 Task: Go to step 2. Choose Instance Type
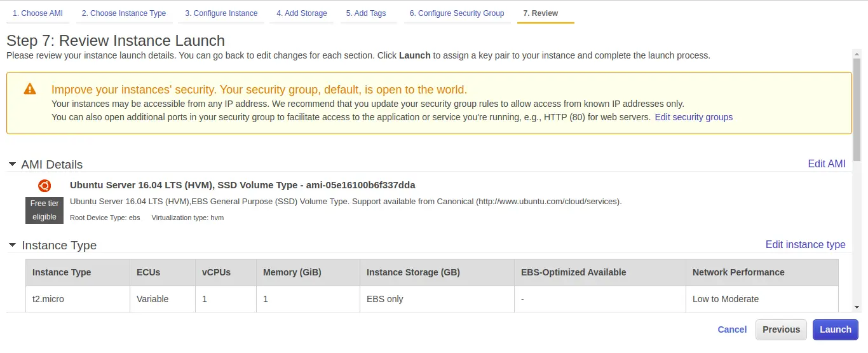pyautogui.click(x=124, y=13)
